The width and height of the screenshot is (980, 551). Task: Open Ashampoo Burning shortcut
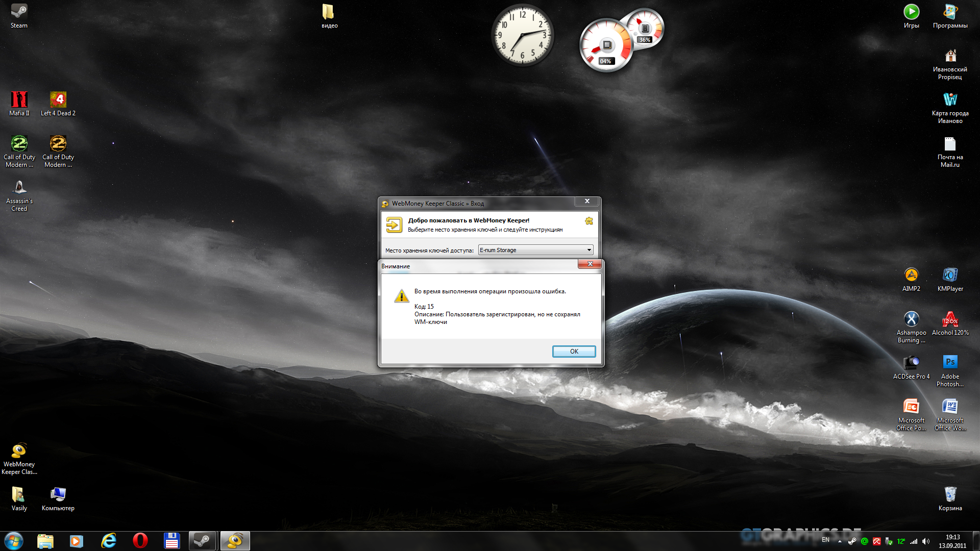point(911,327)
